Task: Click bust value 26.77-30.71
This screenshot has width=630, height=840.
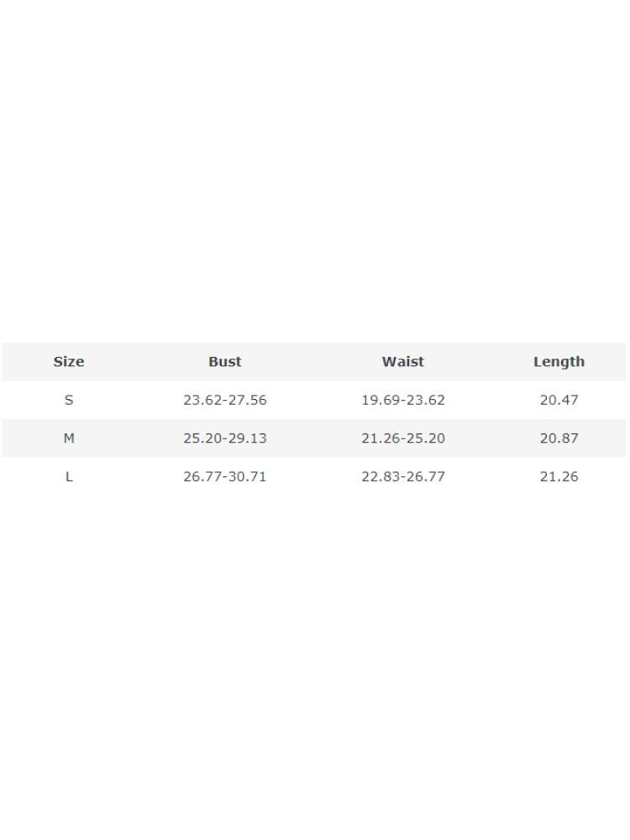Action: coord(224,476)
